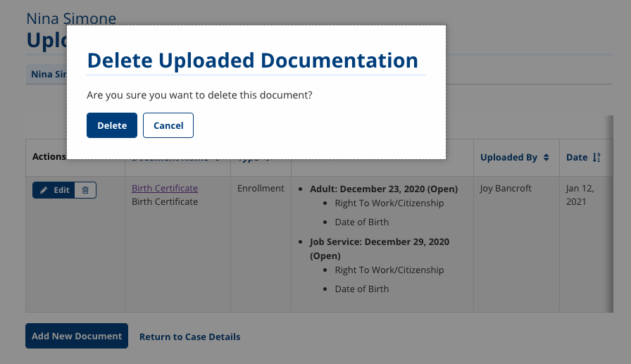Follow Return to Case Details link
Image resolution: width=631 pixels, height=364 pixels.
tap(189, 337)
